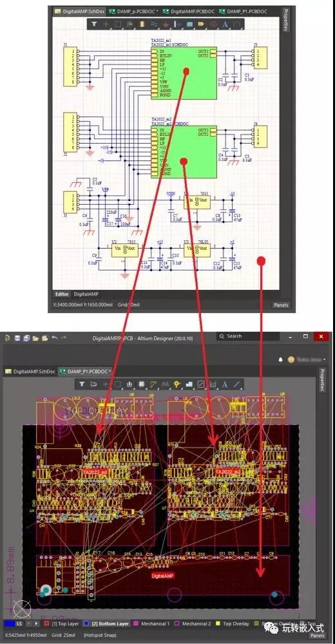Click the place via pin icon in PCB toolbar
Image resolution: width=335 pixels, height=644 pixels.
[177, 384]
